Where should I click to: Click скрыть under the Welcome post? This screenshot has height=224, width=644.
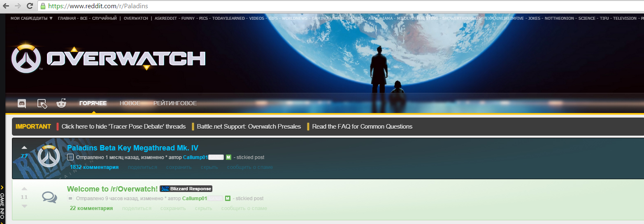204,208
